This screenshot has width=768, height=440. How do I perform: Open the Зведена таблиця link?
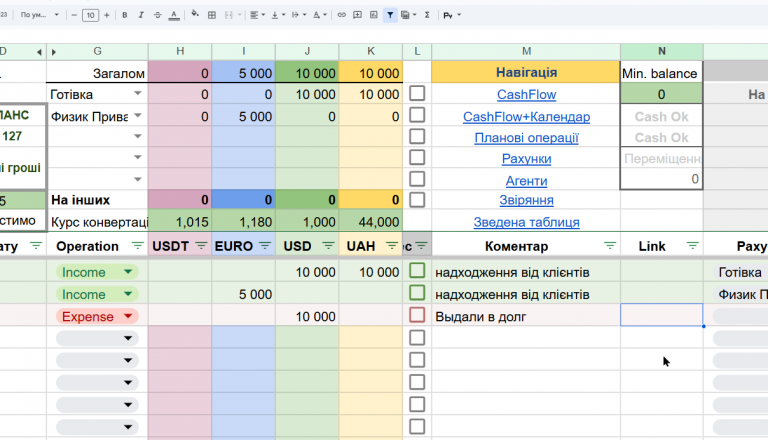click(527, 222)
